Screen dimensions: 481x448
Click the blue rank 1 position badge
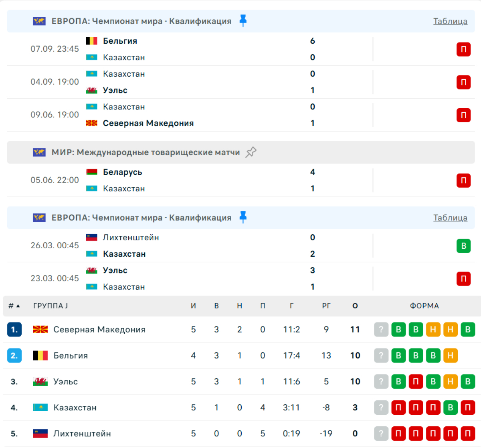click(x=14, y=330)
